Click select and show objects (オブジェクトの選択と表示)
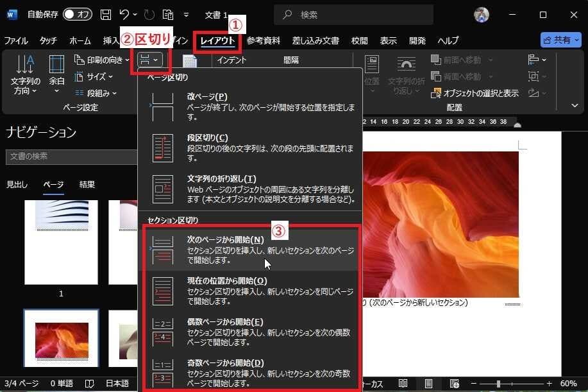The image size is (588, 392). click(475, 93)
